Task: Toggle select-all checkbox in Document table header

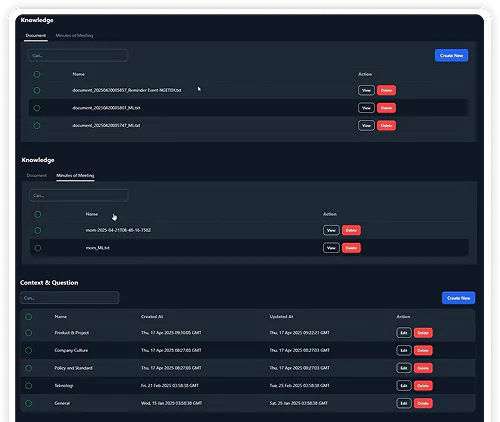Action: coord(37,74)
